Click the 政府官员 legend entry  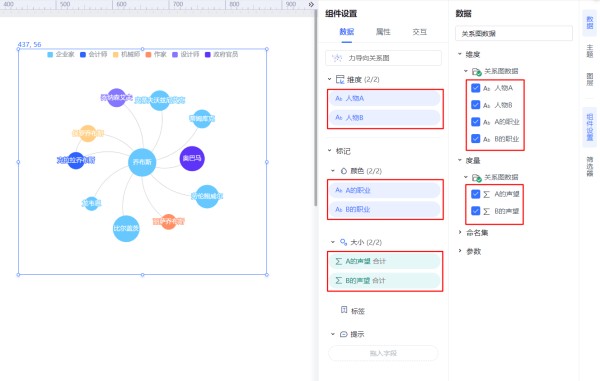tap(222, 55)
